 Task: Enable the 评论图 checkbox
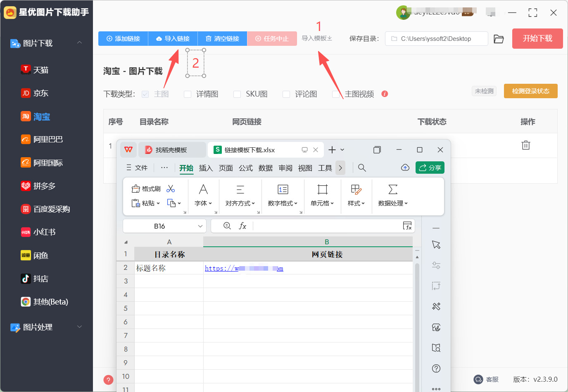point(286,94)
